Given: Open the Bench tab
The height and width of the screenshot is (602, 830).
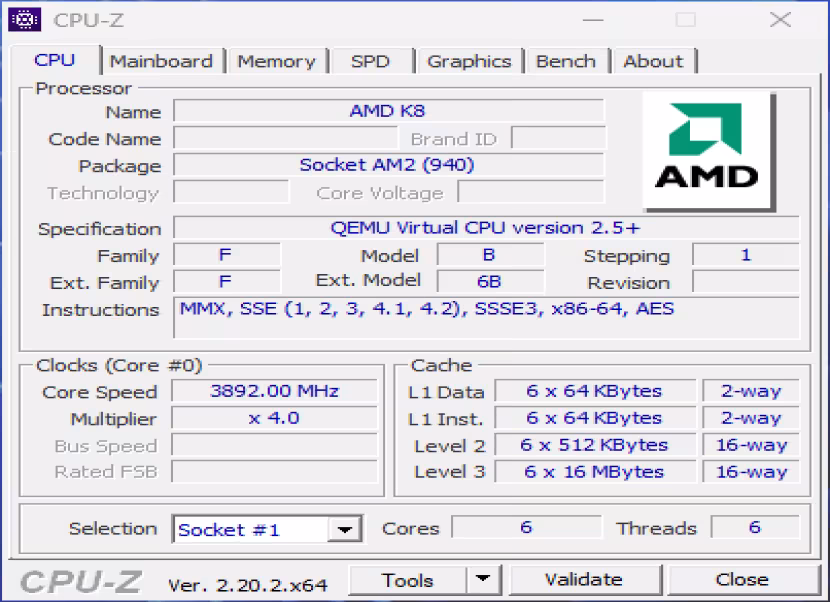Looking at the screenshot, I should click(566, 61).
